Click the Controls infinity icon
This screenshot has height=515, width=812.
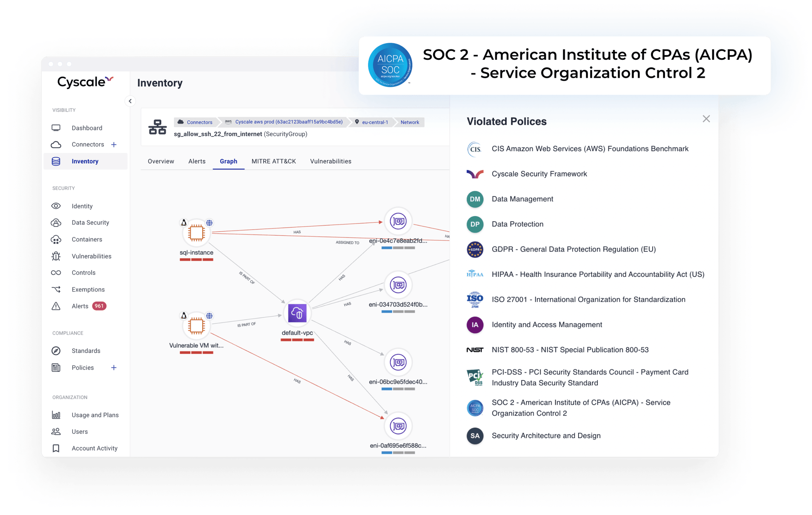[x=56, y=273]
